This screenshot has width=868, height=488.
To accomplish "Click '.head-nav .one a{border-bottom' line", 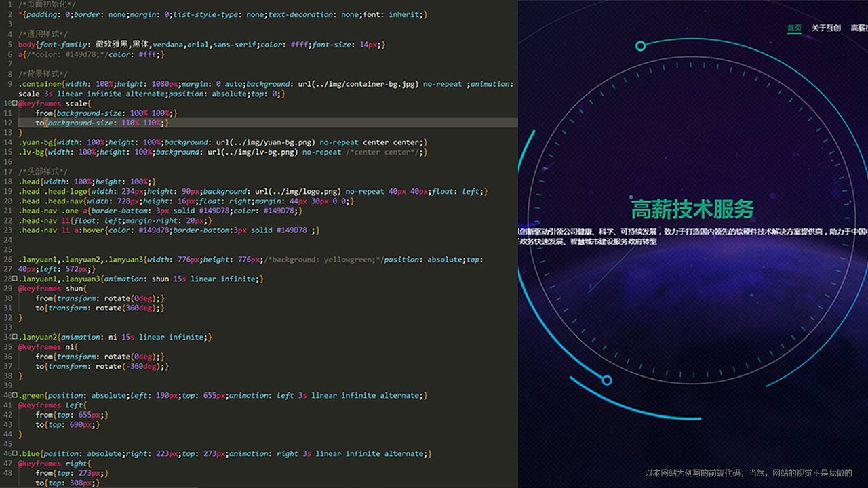I will point(160,211).
